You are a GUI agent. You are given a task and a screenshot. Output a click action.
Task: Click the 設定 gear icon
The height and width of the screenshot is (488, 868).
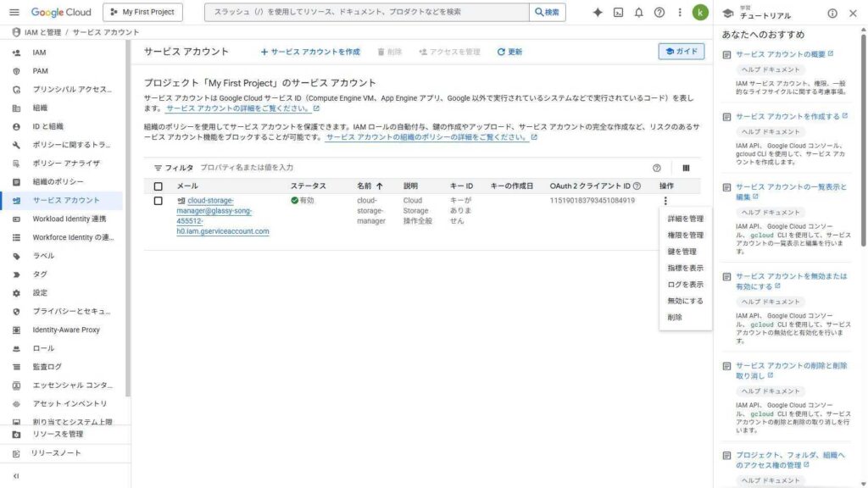pyautogui.click(x=16, y=293)
